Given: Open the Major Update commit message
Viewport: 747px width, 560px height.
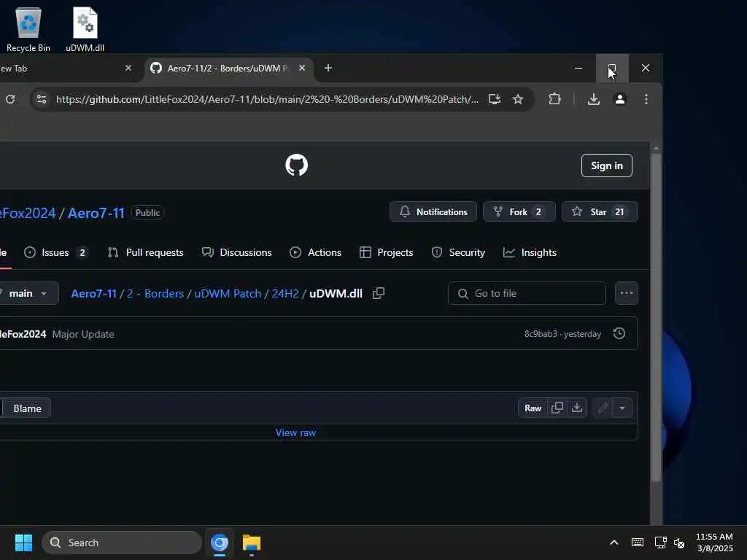Looking at the screenshot, I should (x=83, y=334).
